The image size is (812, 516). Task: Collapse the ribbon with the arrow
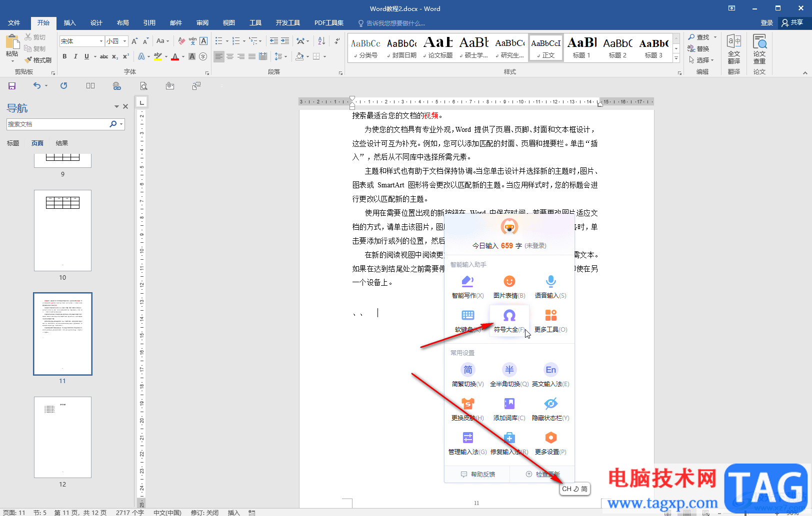805,73
